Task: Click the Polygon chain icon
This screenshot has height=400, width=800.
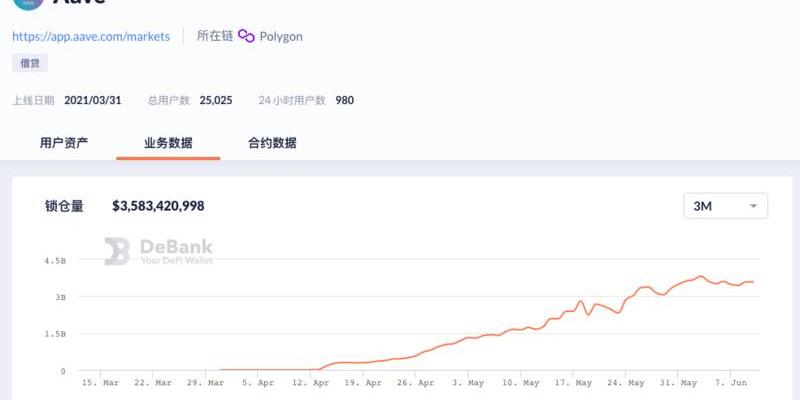Action: 246,36
